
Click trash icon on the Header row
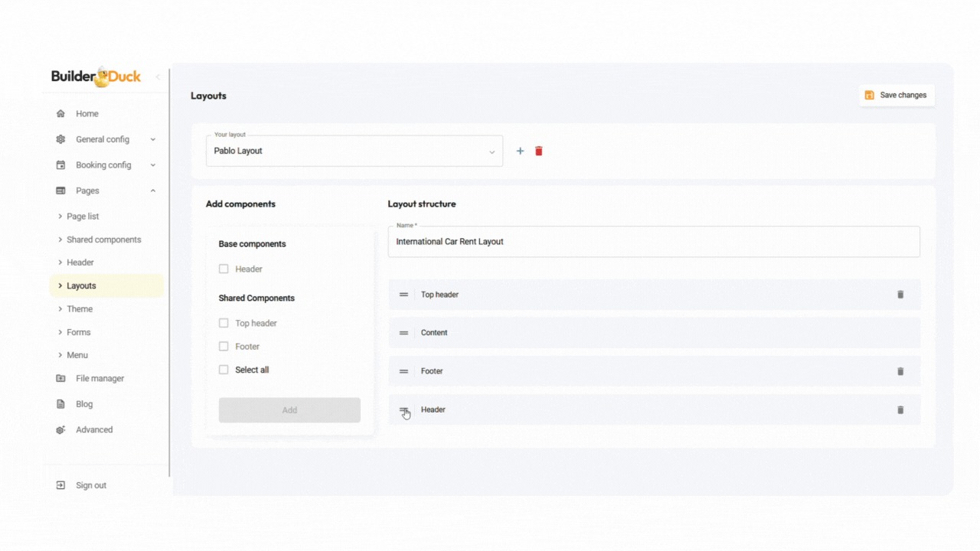tap(900, 410)
